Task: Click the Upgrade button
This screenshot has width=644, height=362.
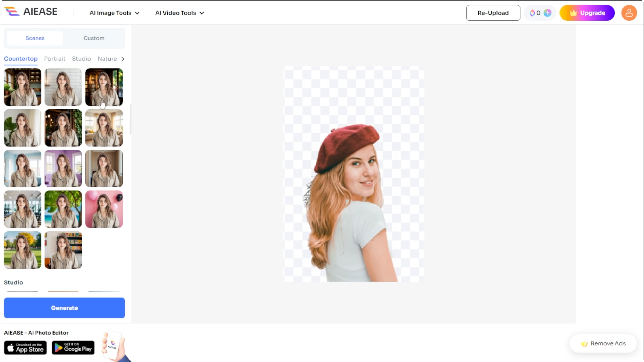Action: click(587, 13)
